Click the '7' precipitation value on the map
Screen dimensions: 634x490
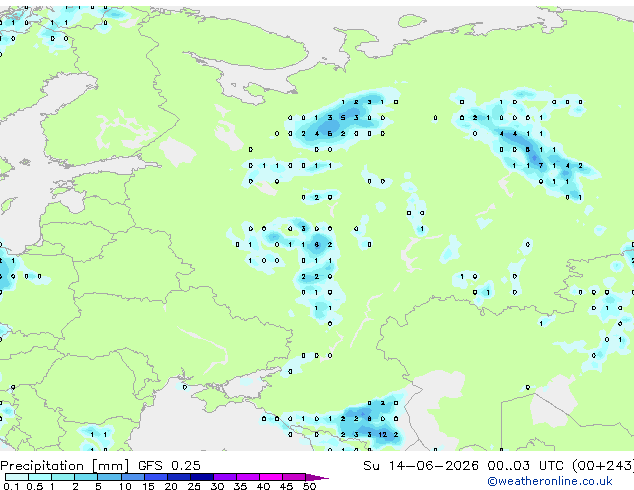pyautogui.click(x=541, y=166)
